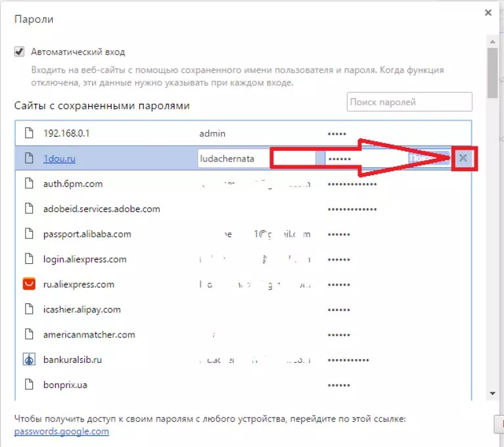
Task: Select the americanmatcher.com row
Action: coord(243,335)
